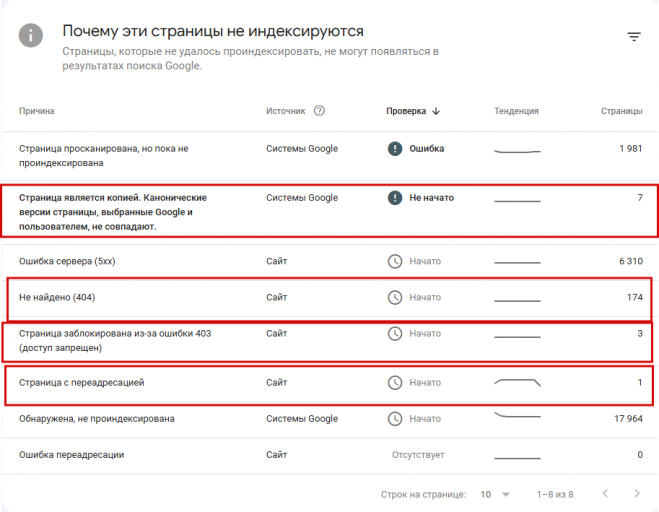
Task: Click 'Не начато' exclamation status icon
Action: coord(395,198)
